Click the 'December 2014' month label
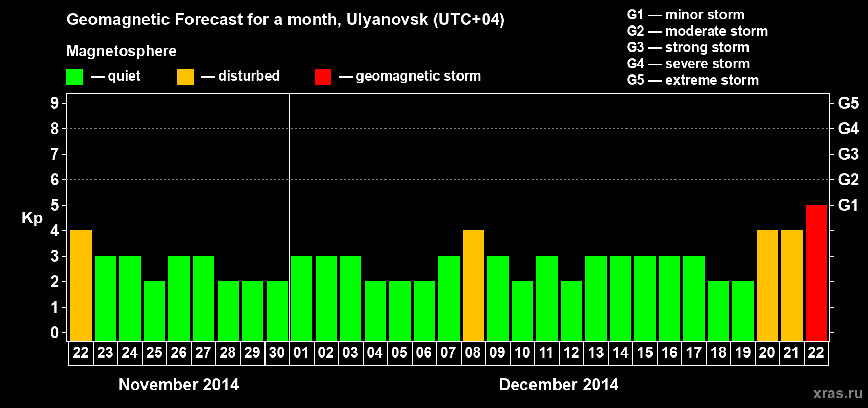868x408 pixels. click(559, 385)
